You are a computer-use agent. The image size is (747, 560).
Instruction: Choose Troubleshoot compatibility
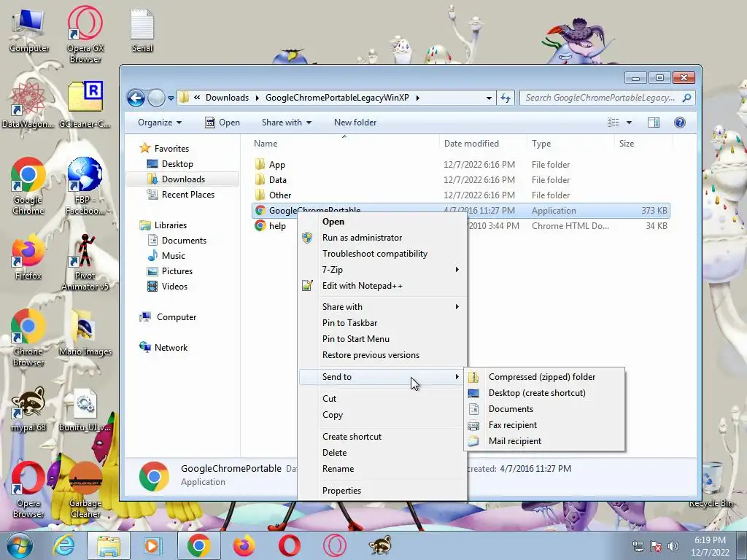382,254
